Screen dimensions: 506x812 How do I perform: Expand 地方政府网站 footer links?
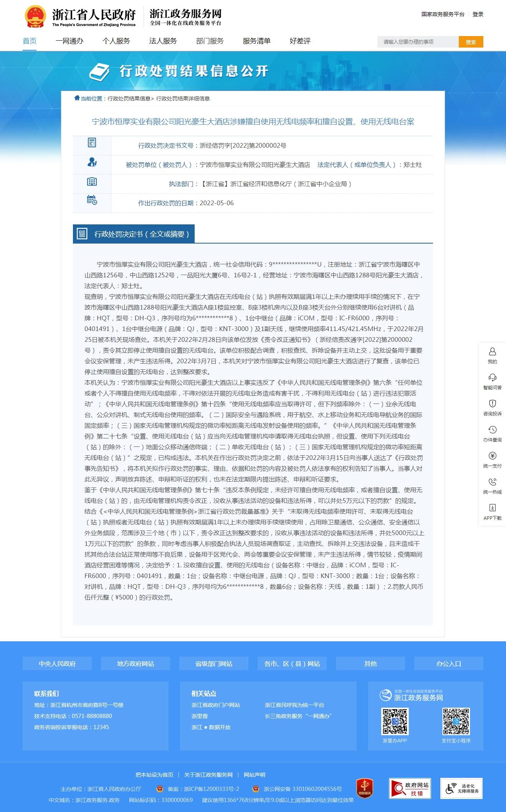(x=136, y=664)
